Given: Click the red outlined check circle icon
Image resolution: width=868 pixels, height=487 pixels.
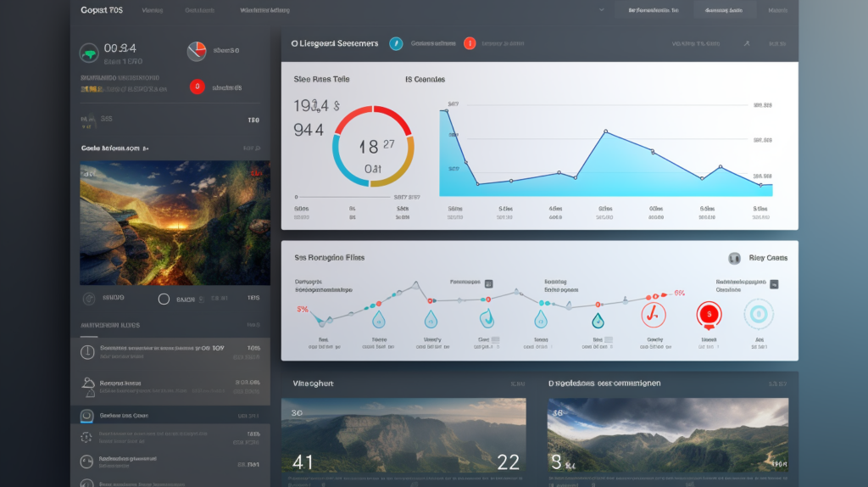Looking at the screenshot, I should pos(654,315).
